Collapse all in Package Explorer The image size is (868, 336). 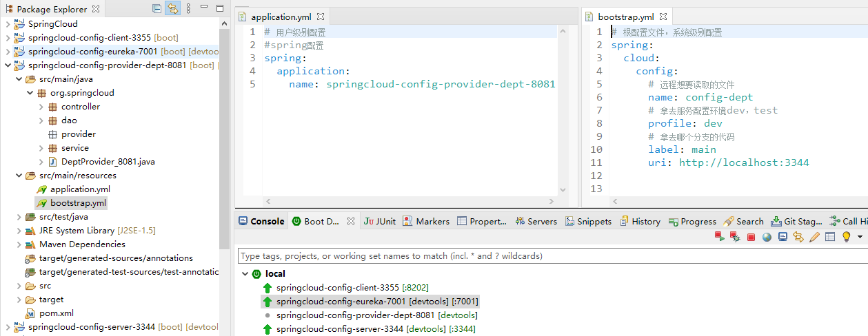pyautogui.click(x=157, y=9)
